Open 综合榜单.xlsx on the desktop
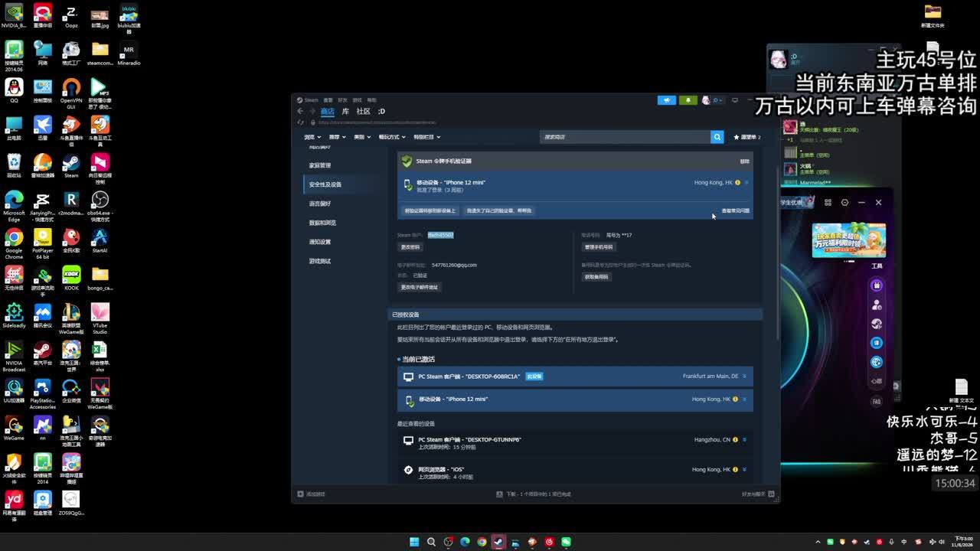Screen dimensions: 980x551 100,357
